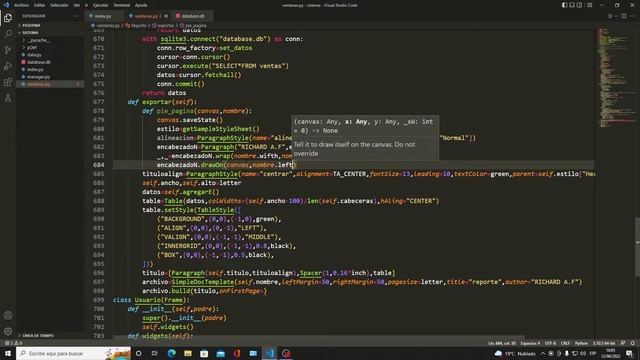Viewport: 640px width, 360px height.
Task: Click line number 677 in gutter
Action: pos(98,102)
